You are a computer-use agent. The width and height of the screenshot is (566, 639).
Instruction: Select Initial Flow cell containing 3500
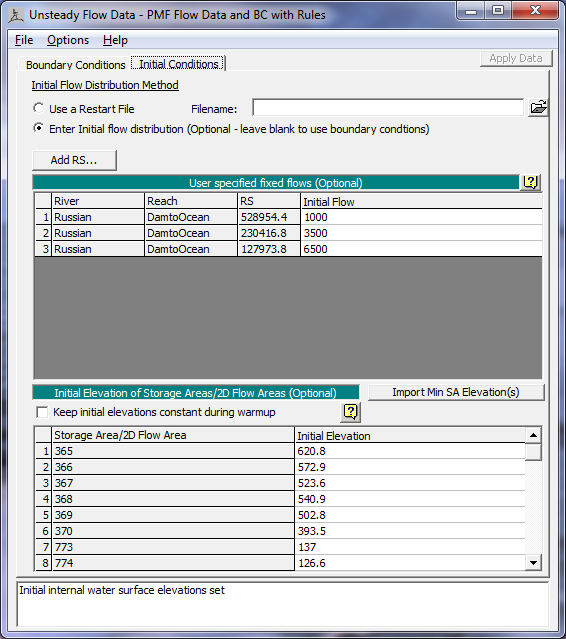click(x=421, y=233)
